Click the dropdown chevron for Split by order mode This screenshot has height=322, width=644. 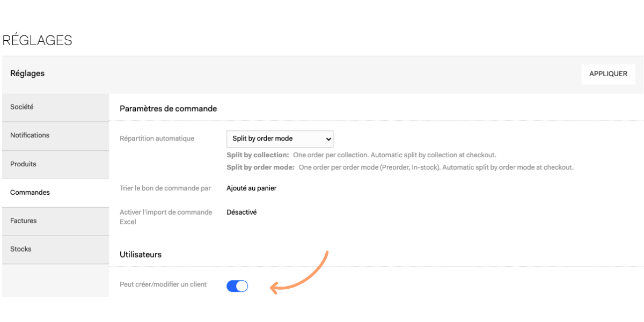[328, 139]
